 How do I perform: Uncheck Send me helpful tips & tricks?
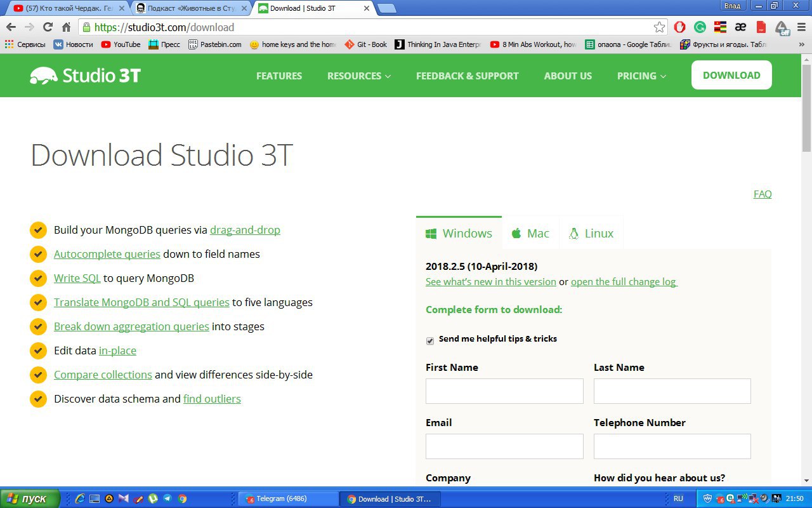point(430,341)
